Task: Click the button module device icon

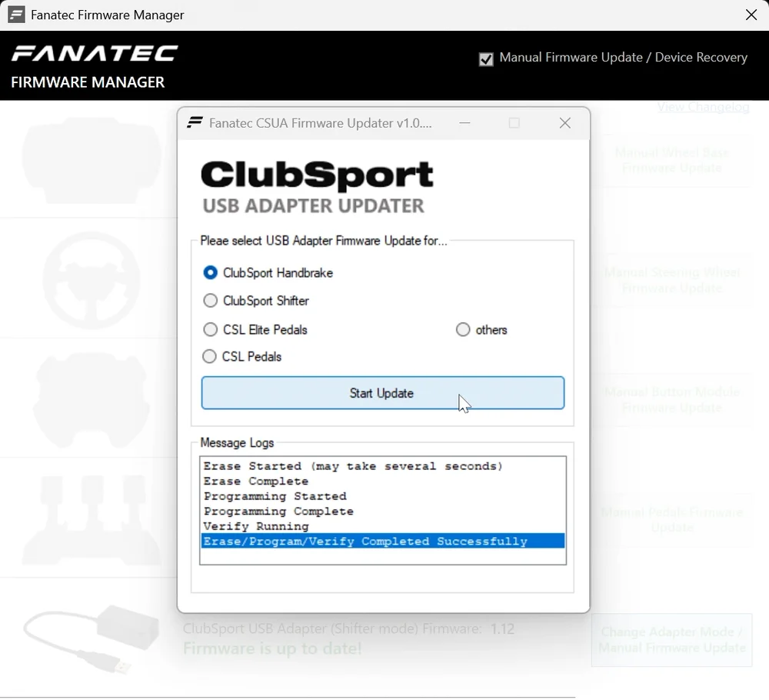Action: point(92,400)
